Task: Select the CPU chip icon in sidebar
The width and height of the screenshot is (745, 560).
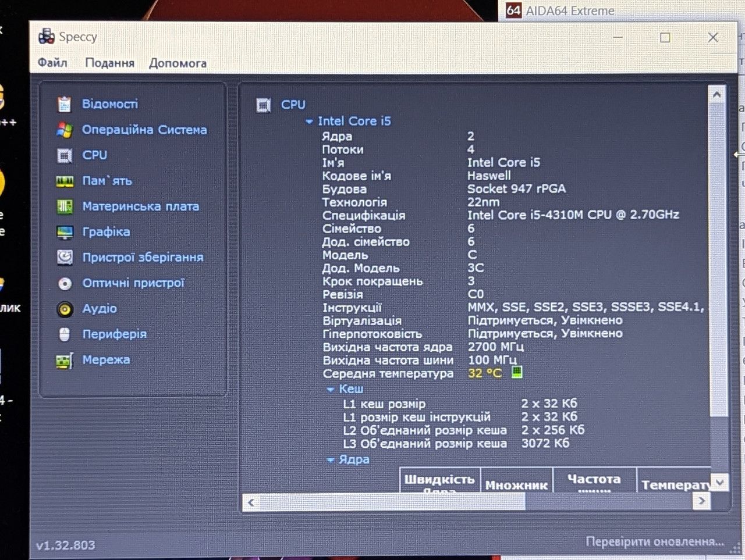Action: click(64, 155)
